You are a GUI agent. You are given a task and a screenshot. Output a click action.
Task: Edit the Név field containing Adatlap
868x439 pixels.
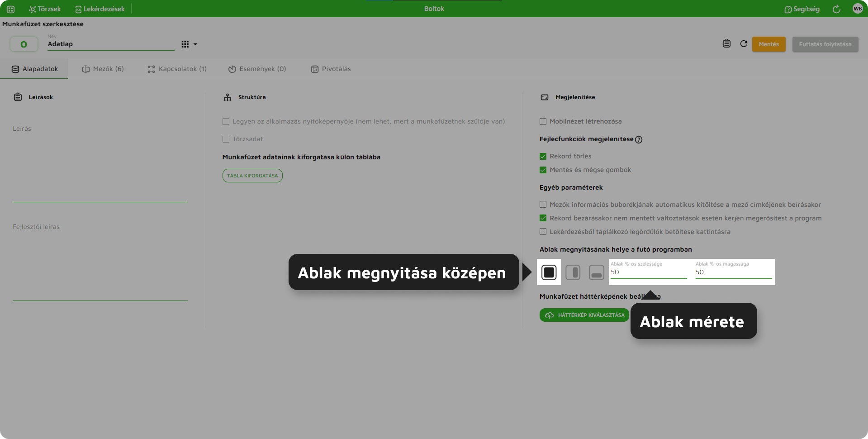click(111, 44)
